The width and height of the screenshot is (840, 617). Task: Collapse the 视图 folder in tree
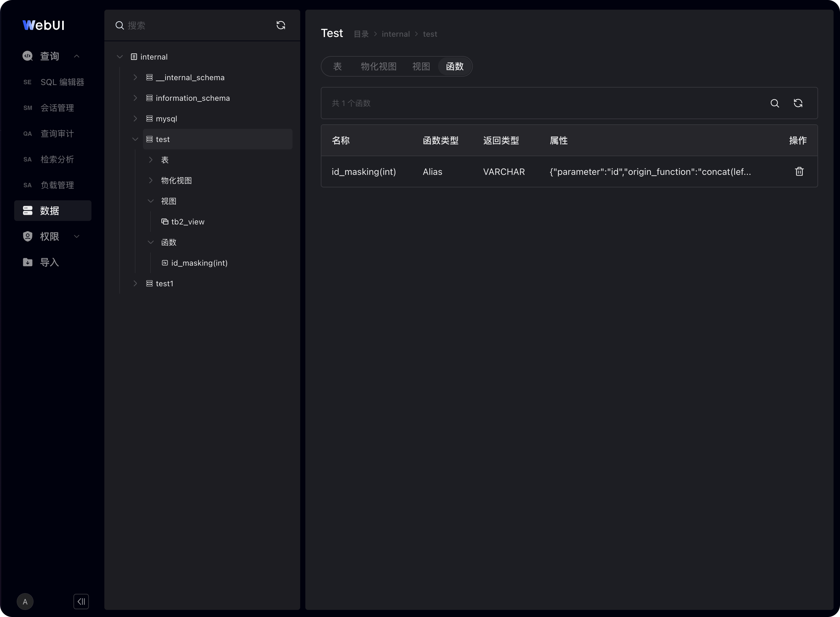coord(150,201)
